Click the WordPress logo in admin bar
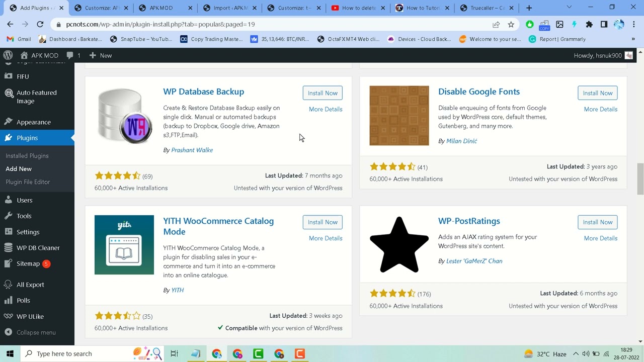 (x=8, y=55)
